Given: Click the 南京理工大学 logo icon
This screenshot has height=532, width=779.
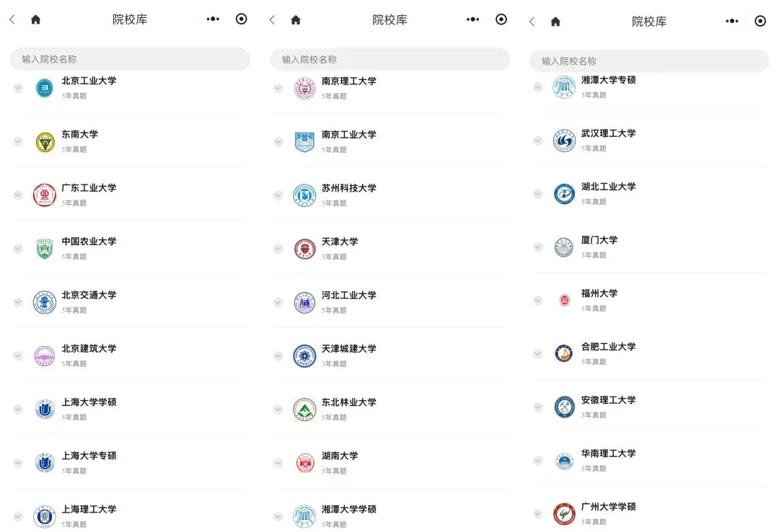Looking at the screenshot, I should pos(304,89).
